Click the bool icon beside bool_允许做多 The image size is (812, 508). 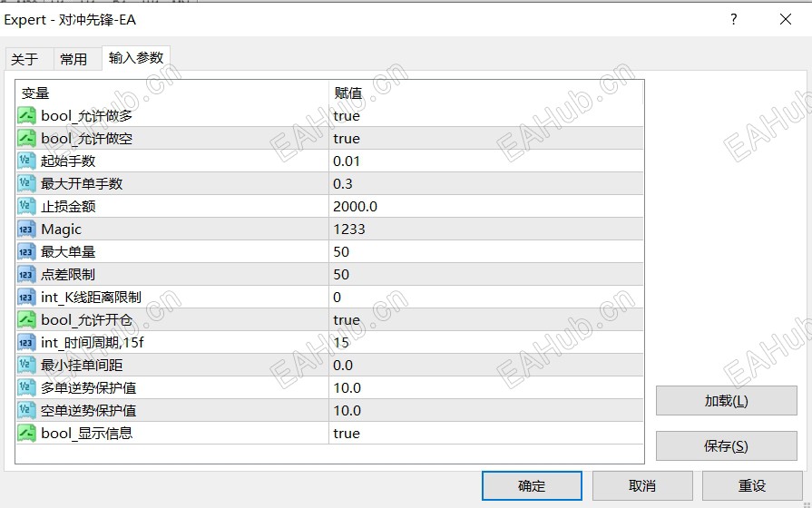tap(26, 115)
